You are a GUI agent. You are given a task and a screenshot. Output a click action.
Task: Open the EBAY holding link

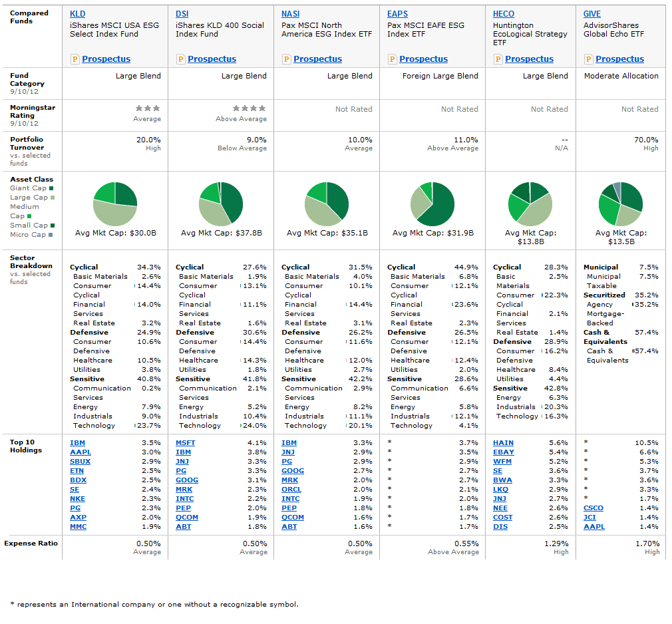(504, 452)
